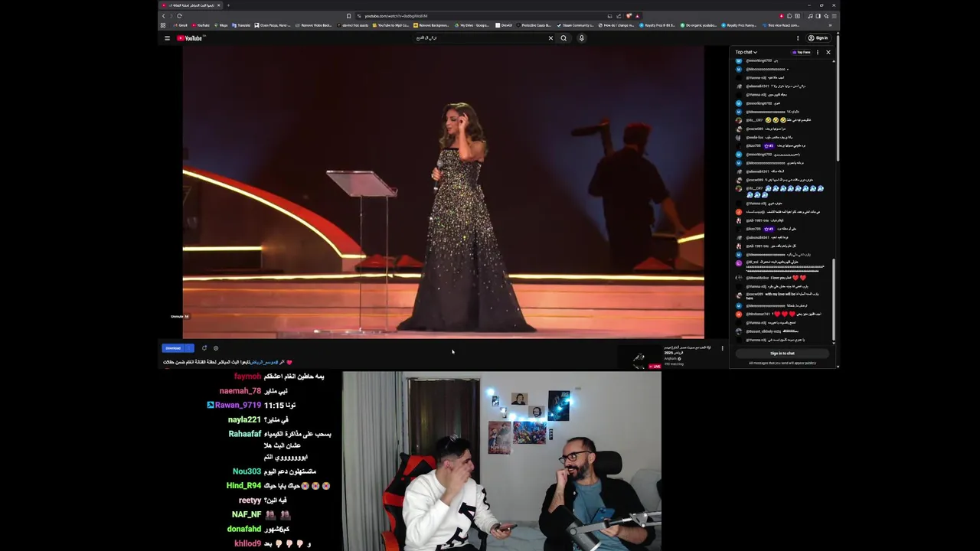This screenshot has height=551, width=980.
Task: Open the My Drive - Google bookmark
Action: [472, 25]
